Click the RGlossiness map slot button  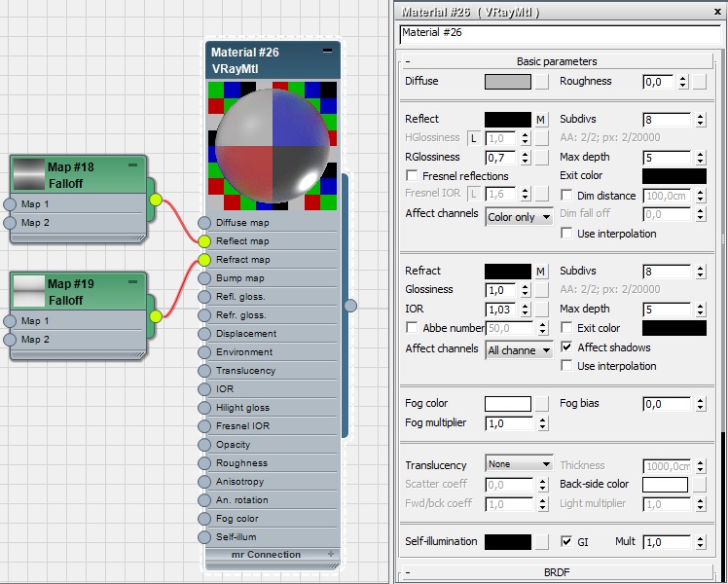click(541, 158)
